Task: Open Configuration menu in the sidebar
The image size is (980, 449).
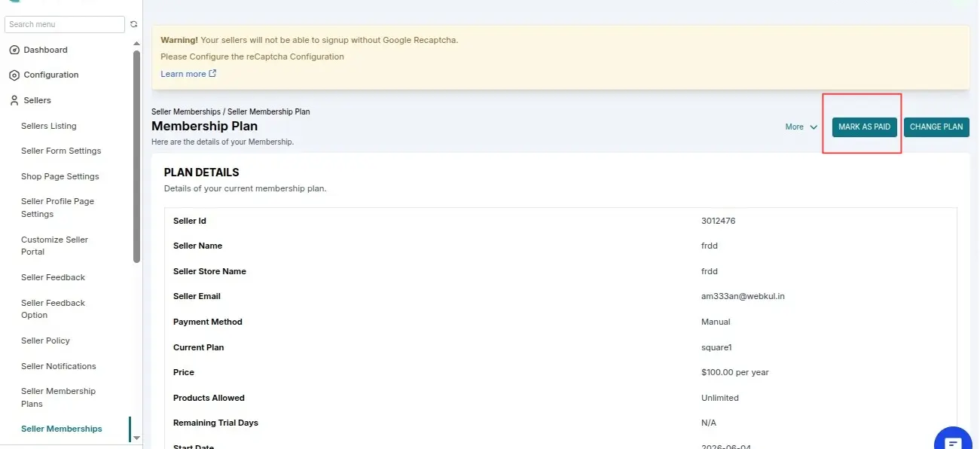Action: click(50, 75)
